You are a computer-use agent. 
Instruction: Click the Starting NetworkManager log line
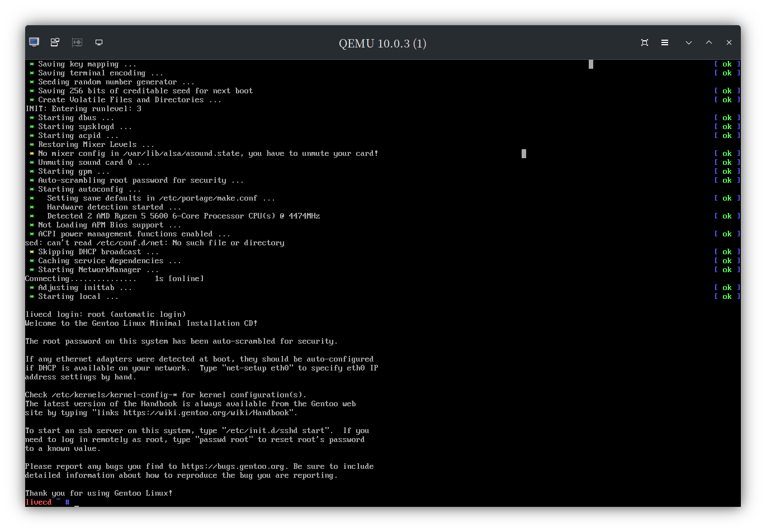tap(96, 269)
